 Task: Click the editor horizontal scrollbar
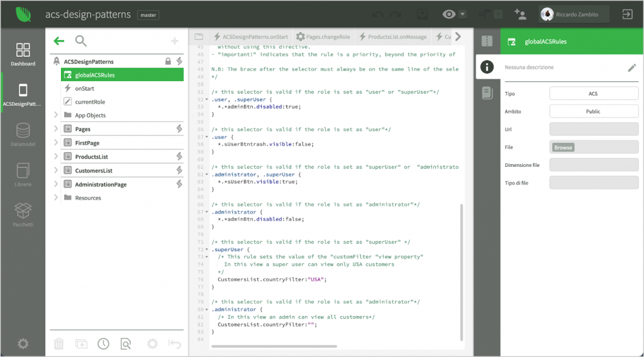[x=274, y=346]
